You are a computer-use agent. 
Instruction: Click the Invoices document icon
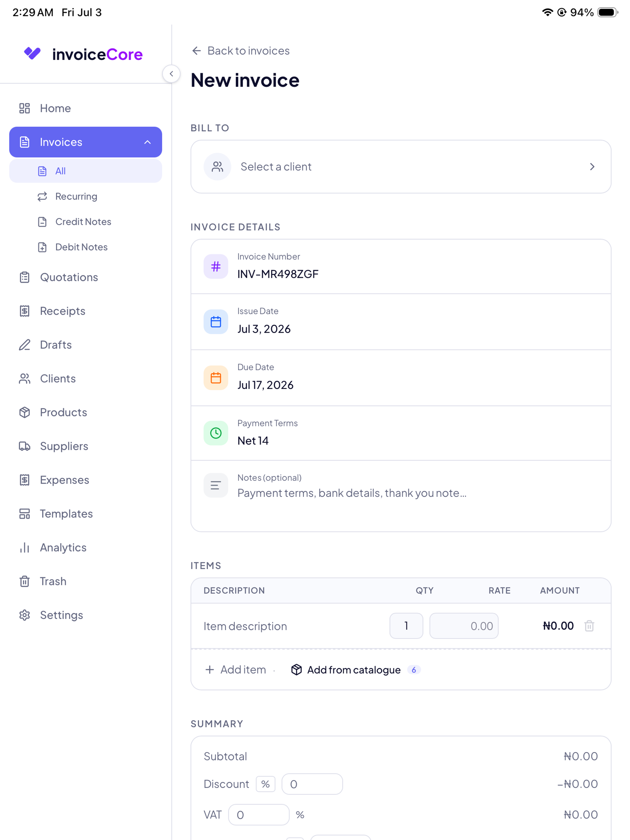tap(25, 142)
